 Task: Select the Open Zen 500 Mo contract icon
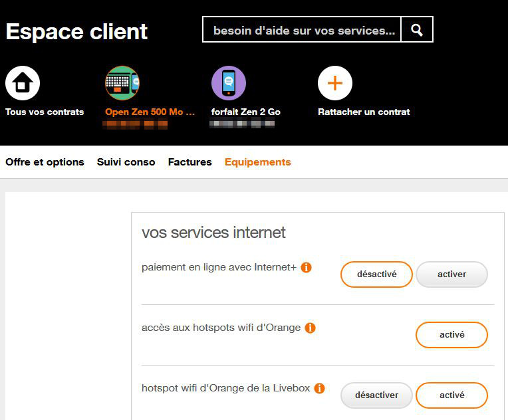122,84
